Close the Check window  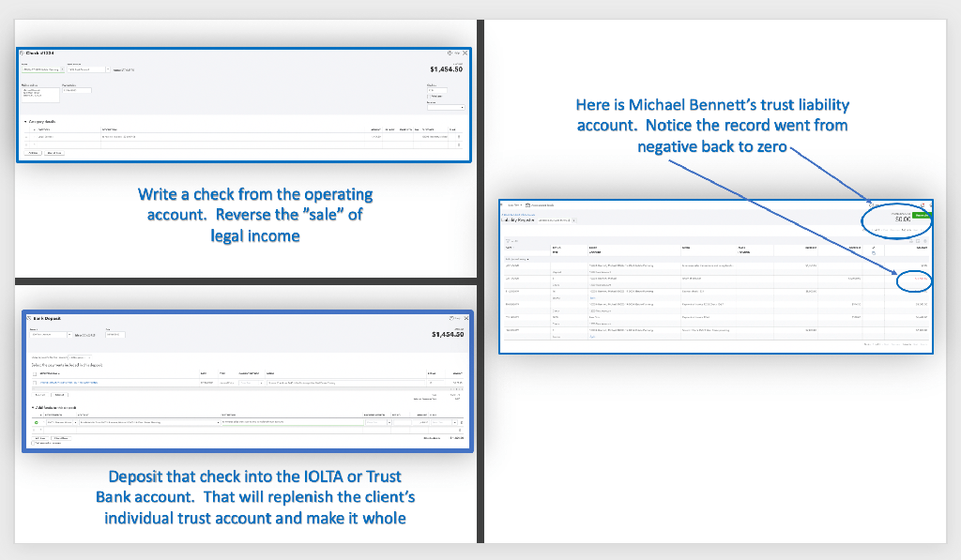465,53
